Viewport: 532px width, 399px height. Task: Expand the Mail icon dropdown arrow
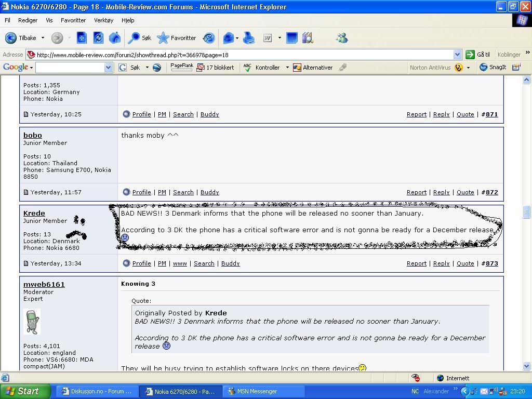pyautogui.click(x=237, y=38)
